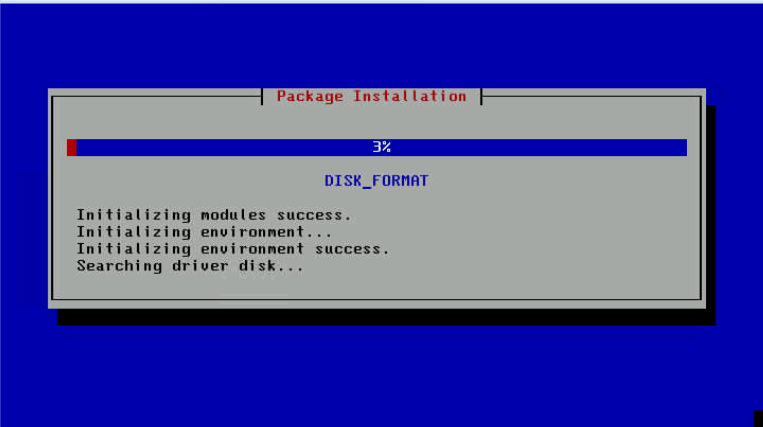
Task: Click the word 'Package' in the title
Action: click(x=309, y=96)
